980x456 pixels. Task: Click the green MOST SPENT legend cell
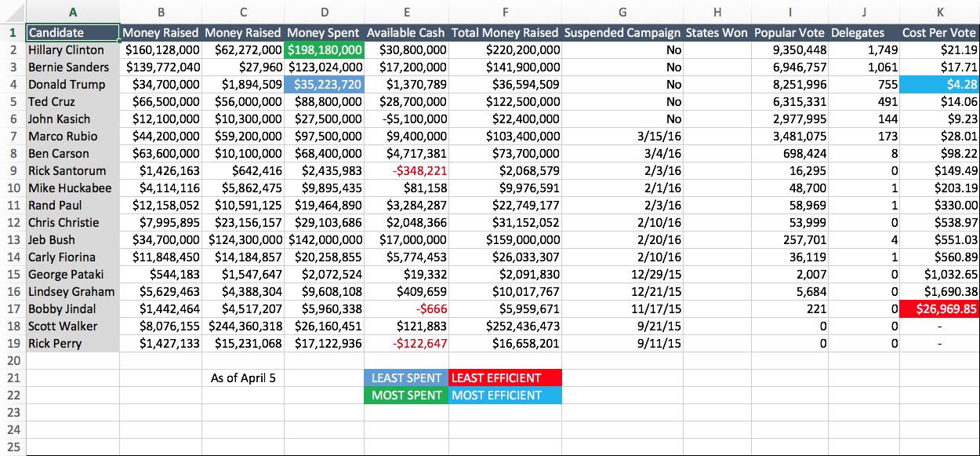pyautogui.click(x=405, y=395)
